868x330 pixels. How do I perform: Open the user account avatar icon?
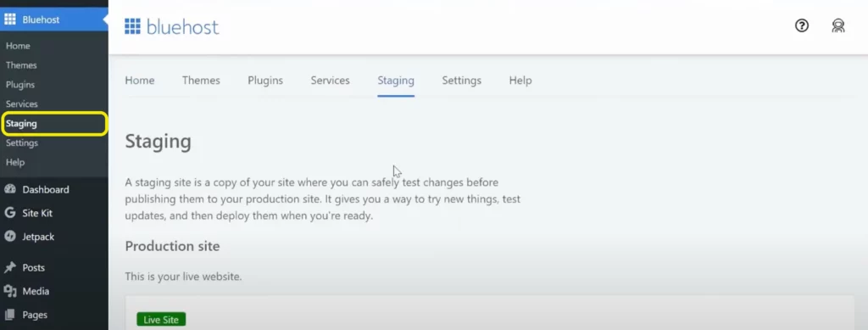(838, 25)
